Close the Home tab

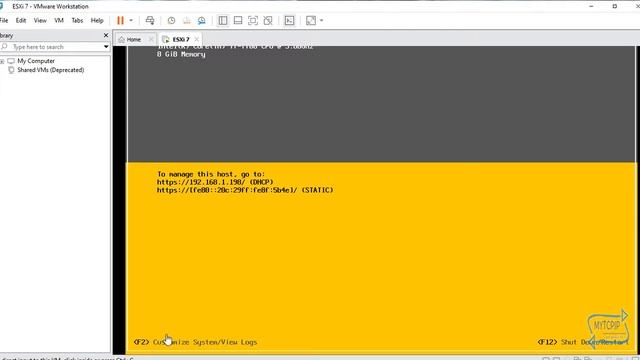[151, 39]
